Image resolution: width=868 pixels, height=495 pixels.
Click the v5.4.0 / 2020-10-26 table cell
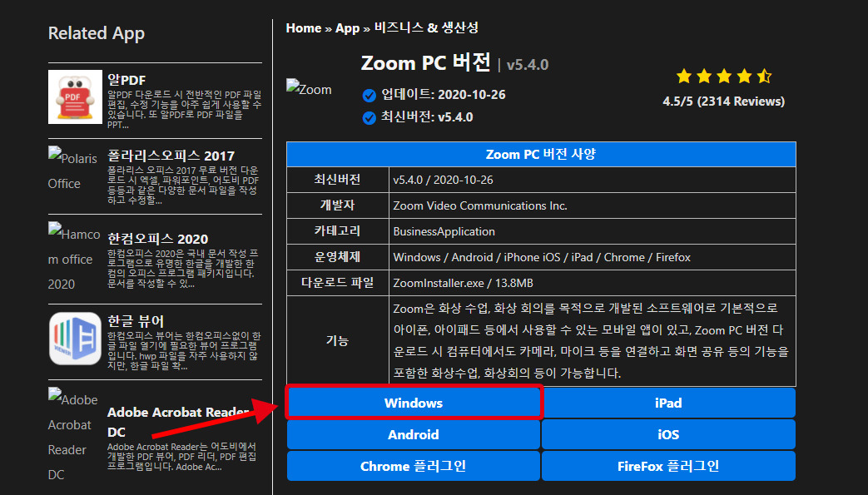(x=593, y=180)
